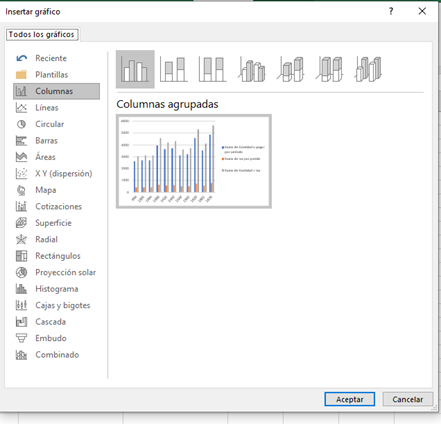Open the Reciente chart category
441x425 pixels.
56,58
